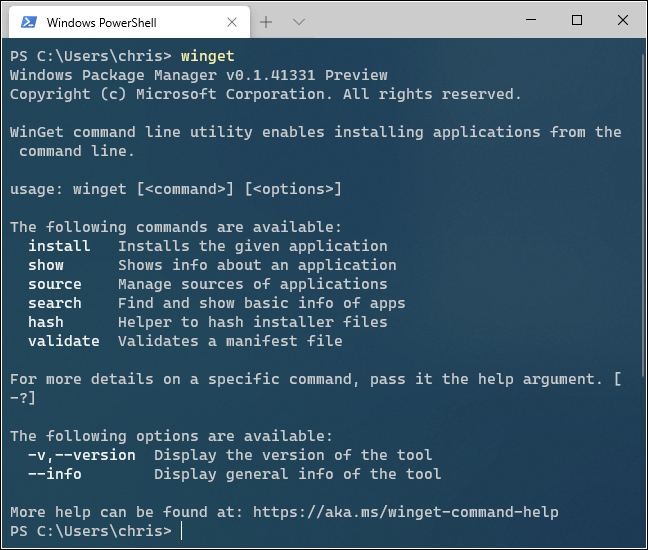Open a new tab with the plus button
Image resolution: width=648 pixels, height=550 pixels.
pyautogui.click(x=266, y=21)
